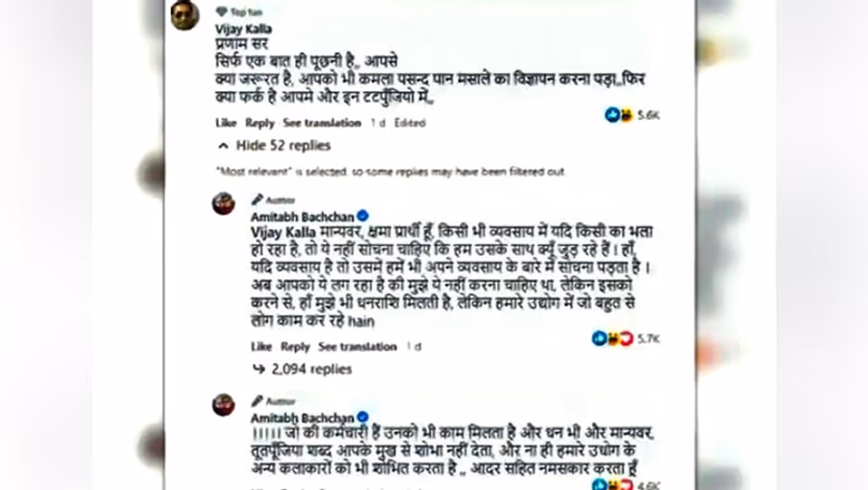Open the reaction emojis showing 5.7K

point(612,338)
